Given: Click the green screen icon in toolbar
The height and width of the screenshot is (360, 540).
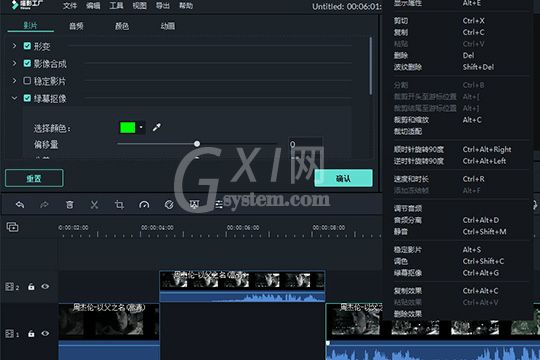Looking at the screenshot, I should tap(194, 205).
